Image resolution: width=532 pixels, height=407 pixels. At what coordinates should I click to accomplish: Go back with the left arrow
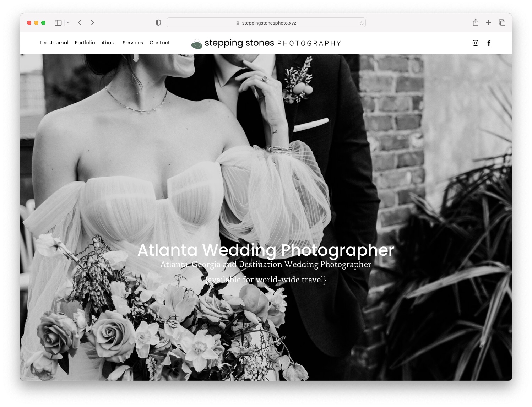pyautogui.click(x=80, y=22)
